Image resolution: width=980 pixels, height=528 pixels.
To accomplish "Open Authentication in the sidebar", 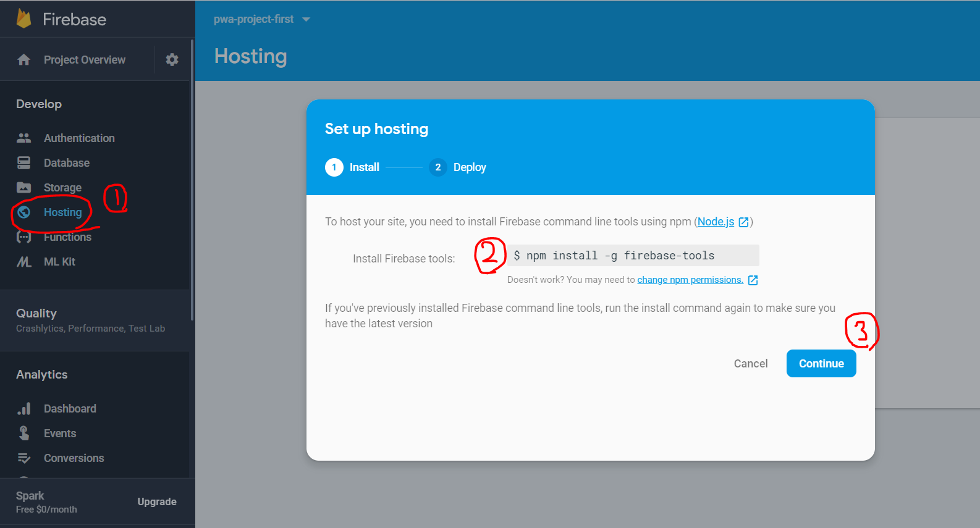I will pyautogui.click(x=79, y=138).
